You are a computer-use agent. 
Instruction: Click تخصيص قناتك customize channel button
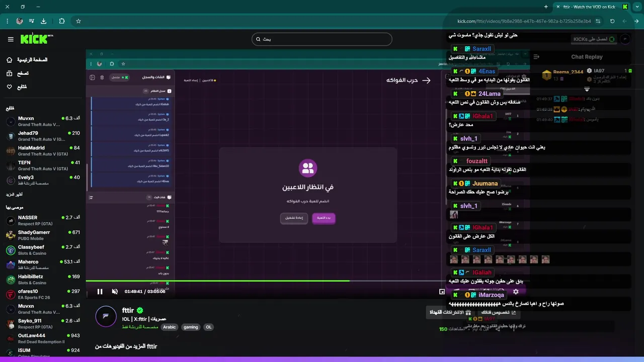(x=499, y=312)
